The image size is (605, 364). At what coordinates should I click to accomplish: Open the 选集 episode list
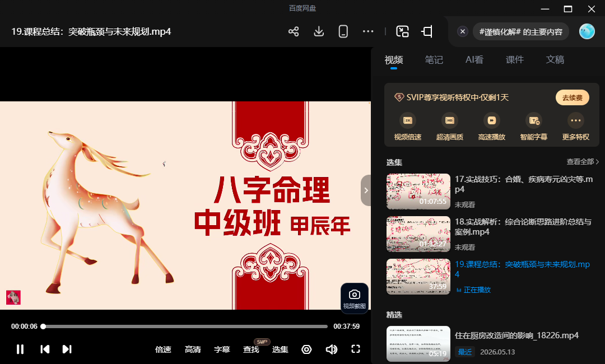point(280,349)
